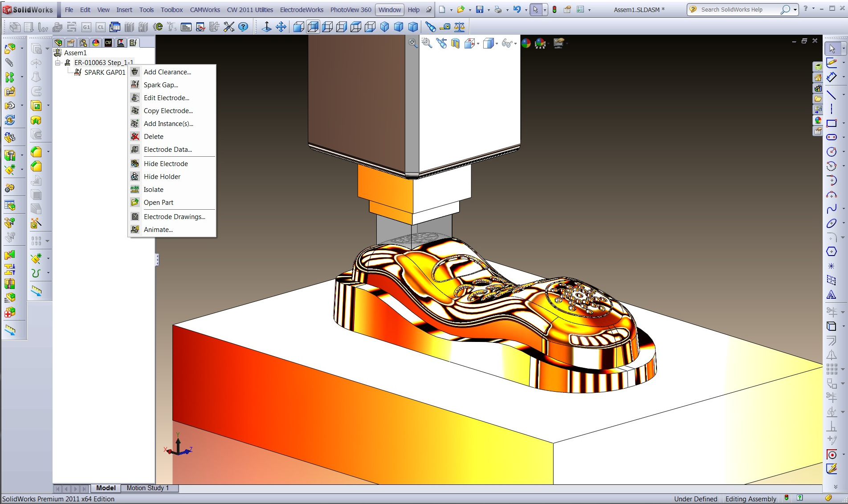Click the Section View icon
The image size is (848, 504).
click(x=455, y=43)
